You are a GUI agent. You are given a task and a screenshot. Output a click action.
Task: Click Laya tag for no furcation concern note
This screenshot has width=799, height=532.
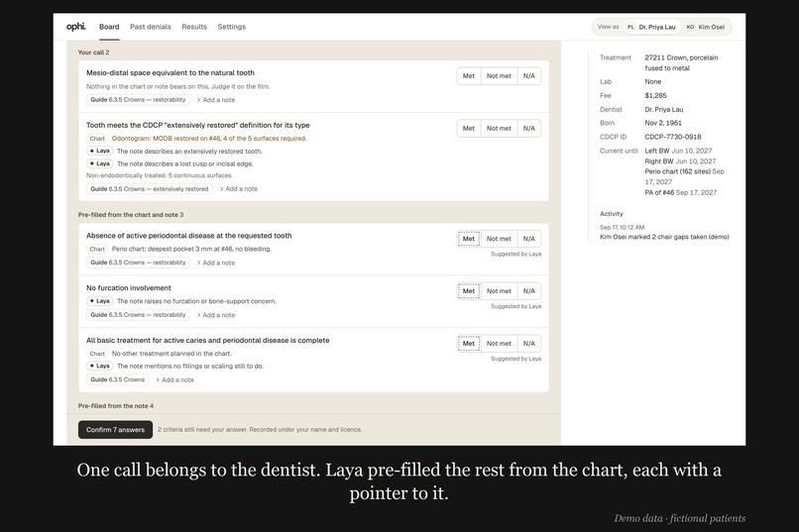100,301
